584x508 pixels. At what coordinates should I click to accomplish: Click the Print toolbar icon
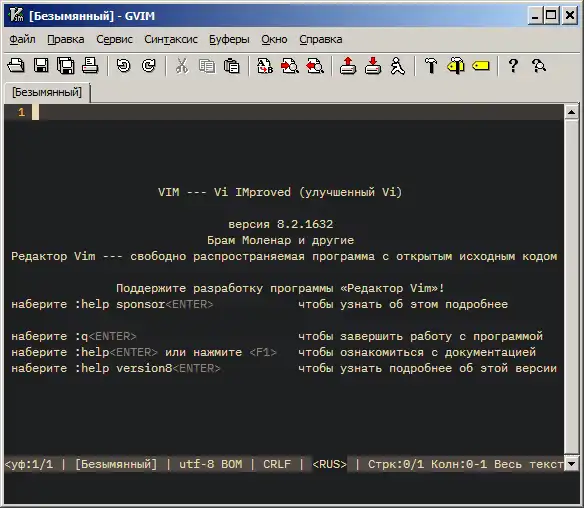point(90,66)
